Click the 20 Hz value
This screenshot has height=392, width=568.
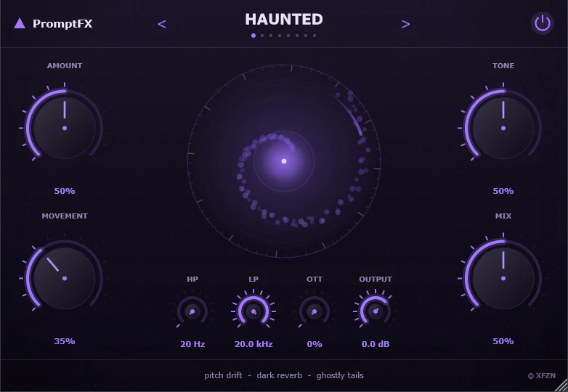pos(192,344)
